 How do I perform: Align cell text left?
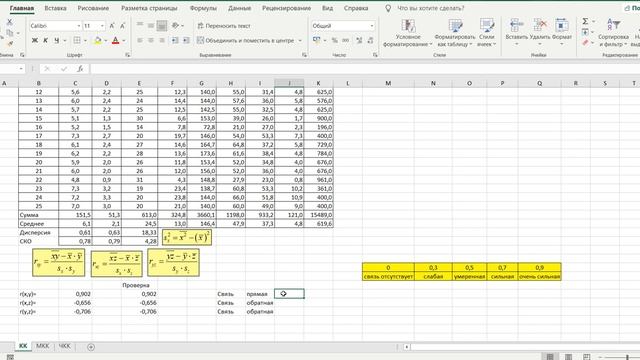[140, 40]
